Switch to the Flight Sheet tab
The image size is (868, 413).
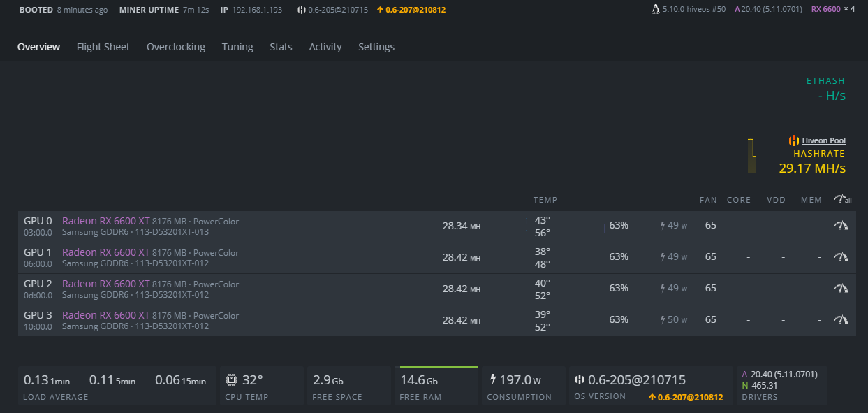pos(103,47)
